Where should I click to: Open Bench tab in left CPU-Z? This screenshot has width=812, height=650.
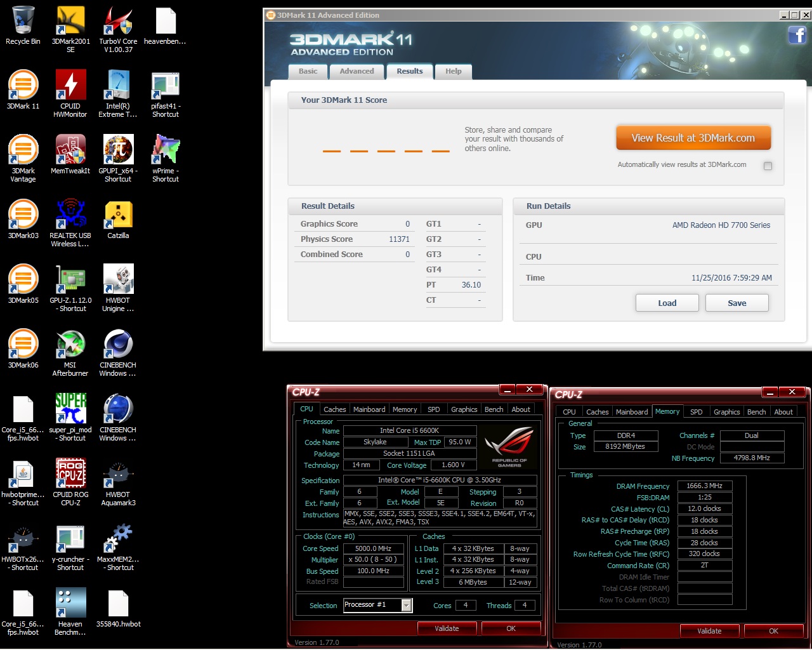[x=494, y=409]
